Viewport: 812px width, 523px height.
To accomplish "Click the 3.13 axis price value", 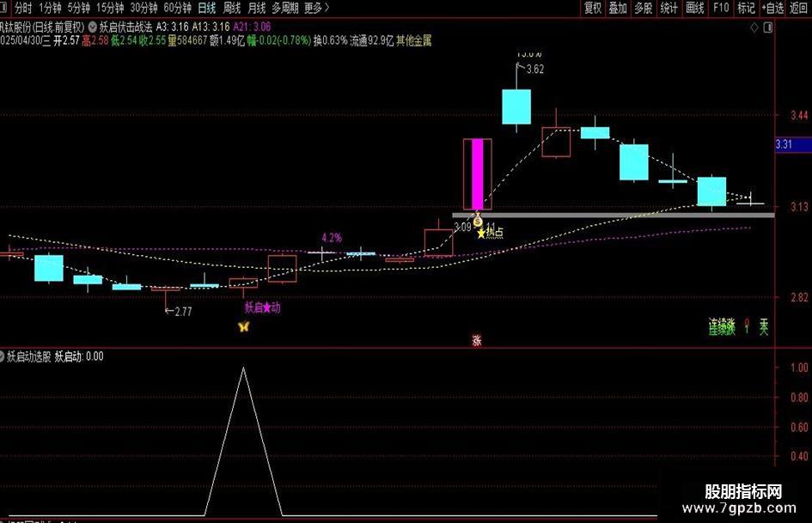I will (799, 207).
